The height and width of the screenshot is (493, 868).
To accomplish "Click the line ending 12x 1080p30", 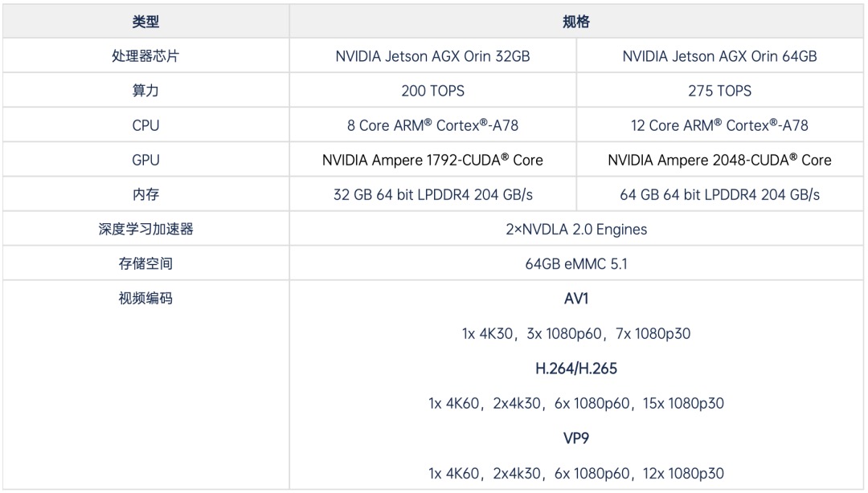I will pyautogui.click(x=575, y=474).
